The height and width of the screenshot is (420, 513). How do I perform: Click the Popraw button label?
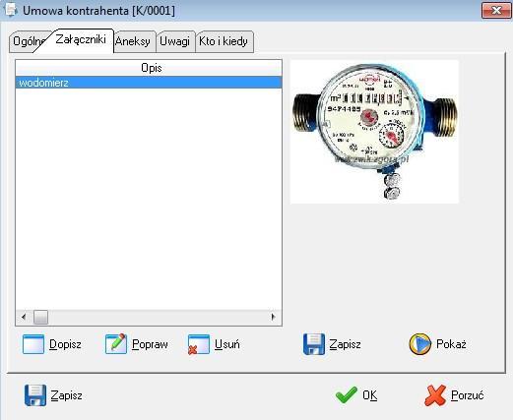[x=150, y=344]
